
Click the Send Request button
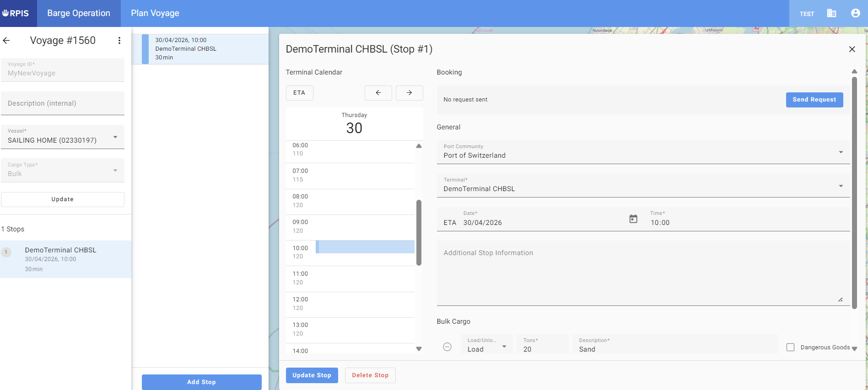click(814, 100)
